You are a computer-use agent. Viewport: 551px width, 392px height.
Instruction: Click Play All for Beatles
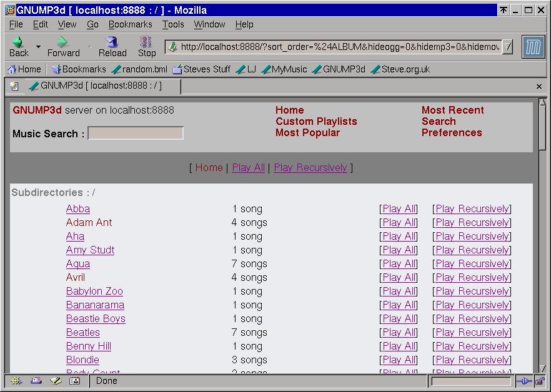399,332
